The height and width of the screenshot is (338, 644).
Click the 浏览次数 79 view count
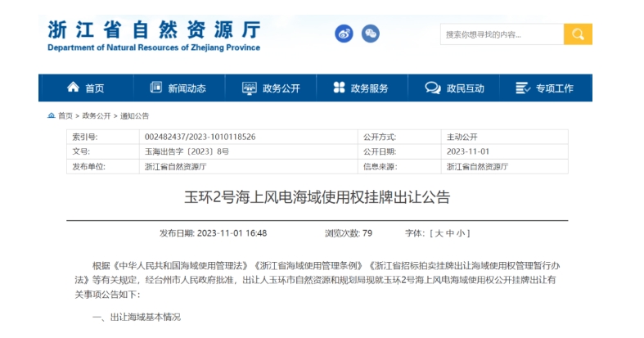tap(349, 233)
